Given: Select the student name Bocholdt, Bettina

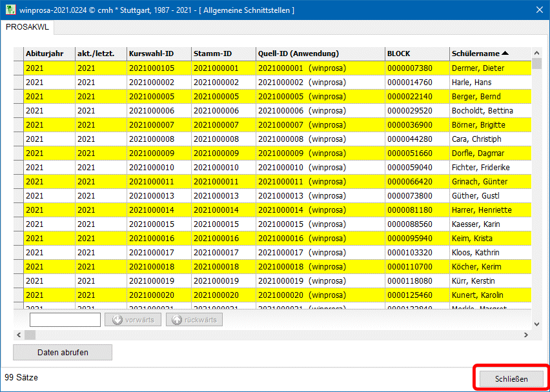Looking at the screenshot, I should 482,111.
